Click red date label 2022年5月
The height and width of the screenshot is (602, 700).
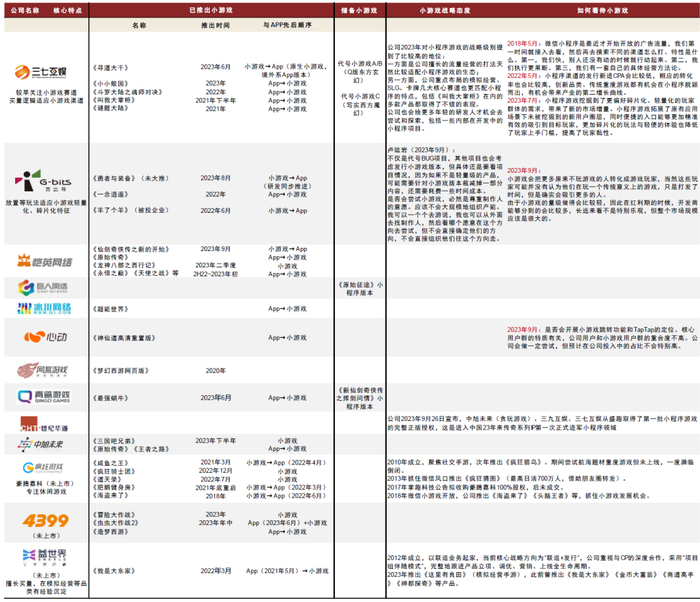pyautogui.click(x=522, y=76)
